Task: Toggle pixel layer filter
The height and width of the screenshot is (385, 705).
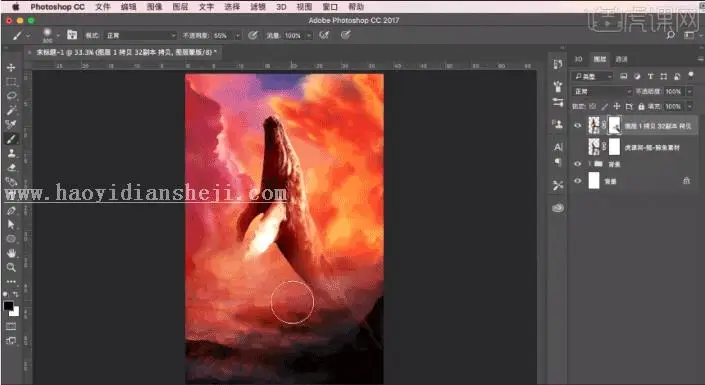Action: pos(624,76)
